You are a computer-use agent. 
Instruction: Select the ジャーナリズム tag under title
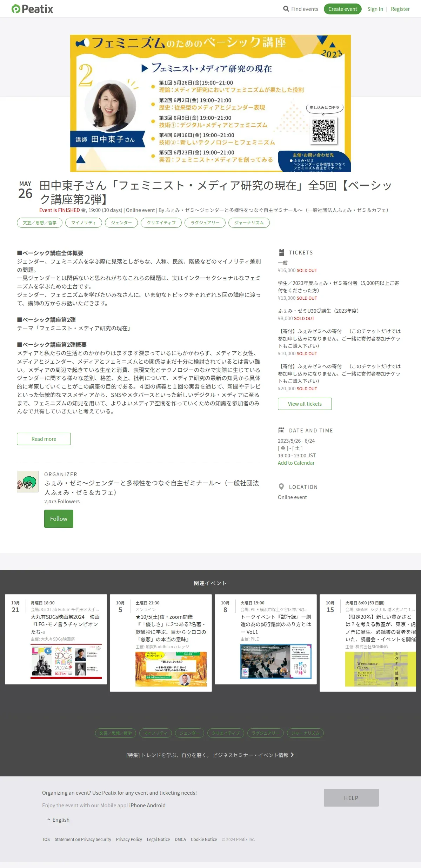point(249,223)
